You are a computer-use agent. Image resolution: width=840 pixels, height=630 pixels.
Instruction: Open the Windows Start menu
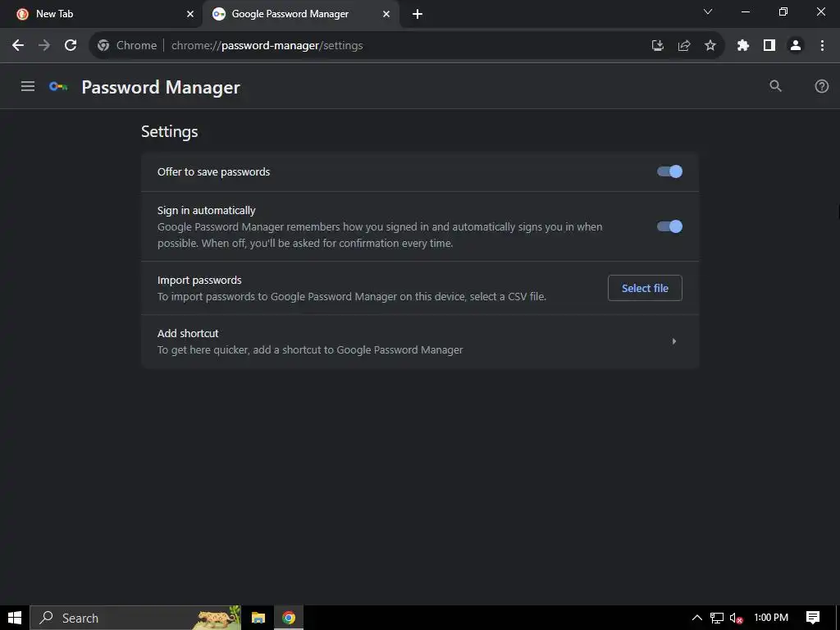click(x=15, y=618)
